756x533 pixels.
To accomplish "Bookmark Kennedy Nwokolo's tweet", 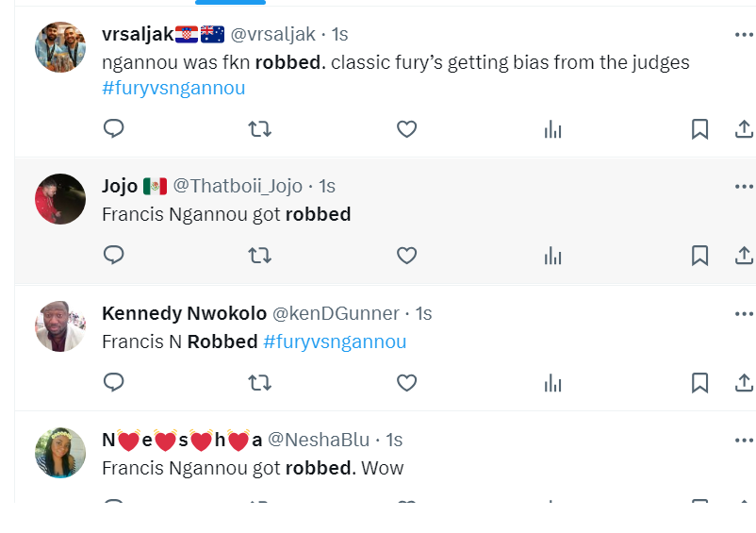I will coord(699,383).
